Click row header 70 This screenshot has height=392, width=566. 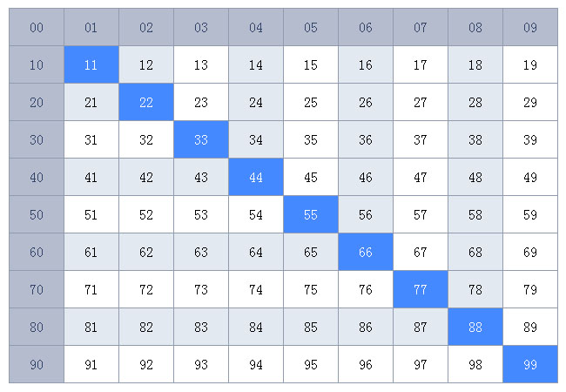point(37,290)
